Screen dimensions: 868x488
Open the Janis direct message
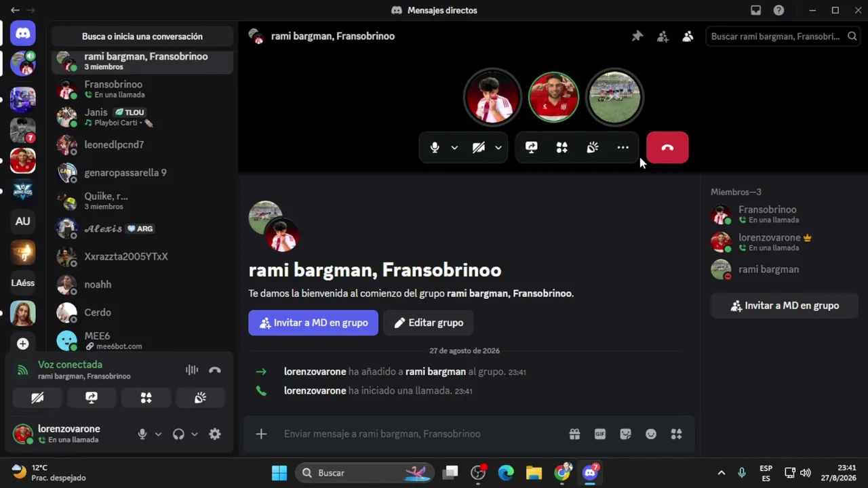click(142, 117)
